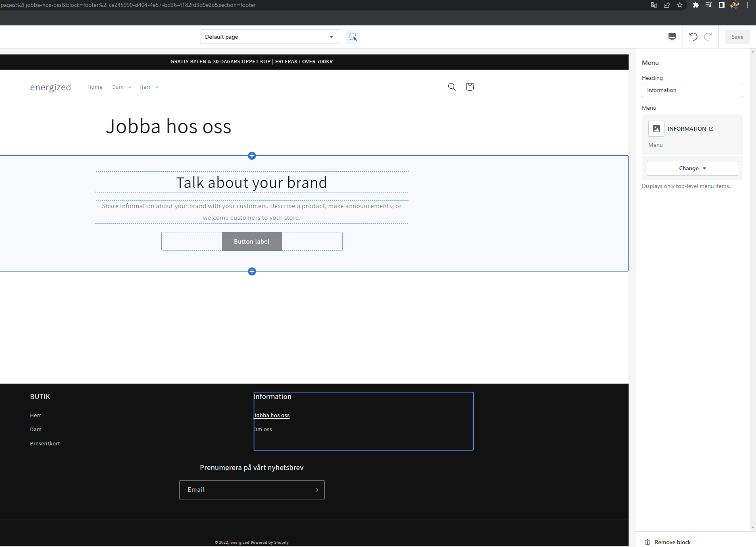Click the Jobba hos oss page title
Image resolution: width=756 pixels, height=547 pixels.
coord(169,126)
